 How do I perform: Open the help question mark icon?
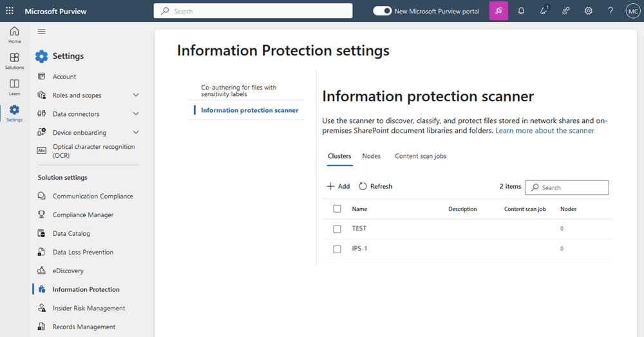click(611, 11)
